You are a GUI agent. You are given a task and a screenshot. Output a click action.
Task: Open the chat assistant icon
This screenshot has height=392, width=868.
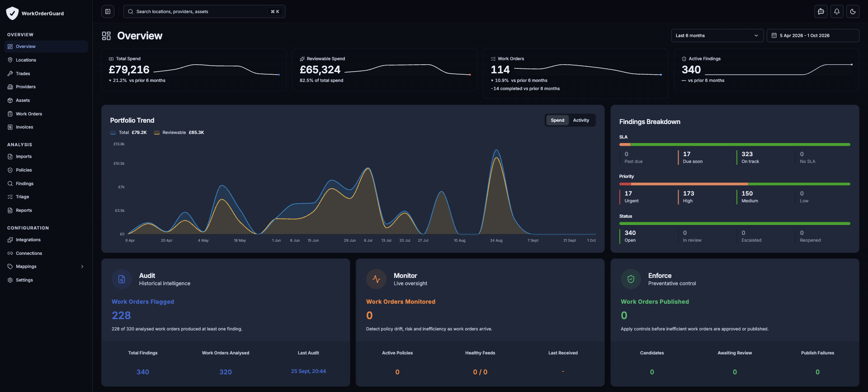click(x=821, y=12)
